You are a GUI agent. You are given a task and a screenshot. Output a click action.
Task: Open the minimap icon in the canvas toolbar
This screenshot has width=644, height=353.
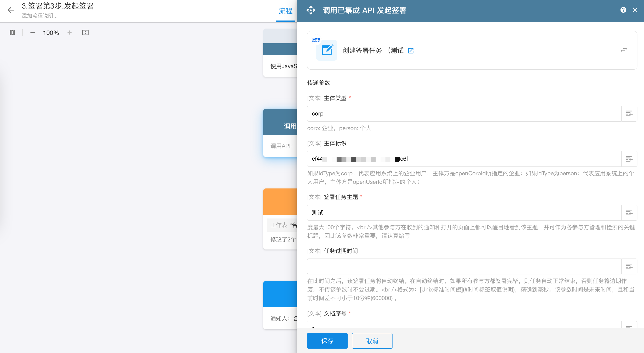click(x=12, y=32)
